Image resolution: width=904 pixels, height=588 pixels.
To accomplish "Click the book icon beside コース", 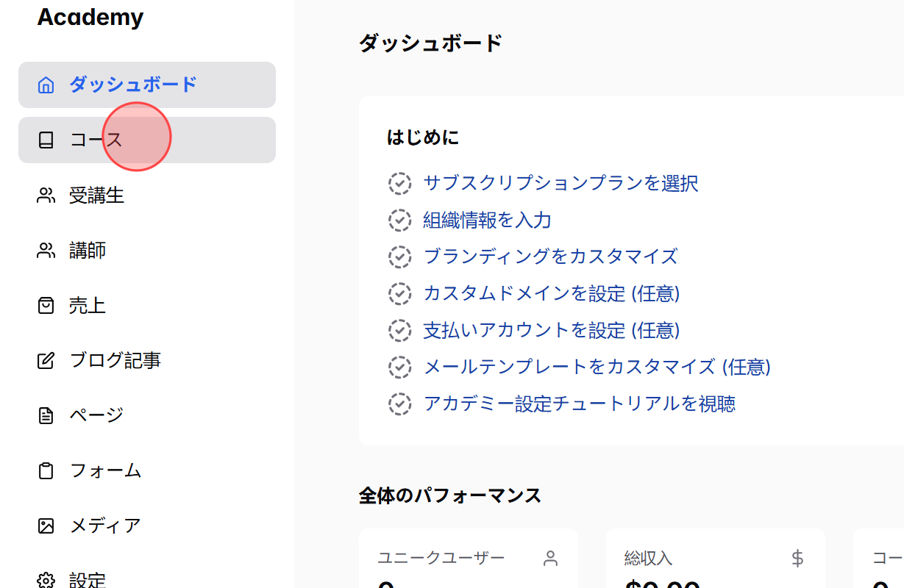I will (46, 140).
